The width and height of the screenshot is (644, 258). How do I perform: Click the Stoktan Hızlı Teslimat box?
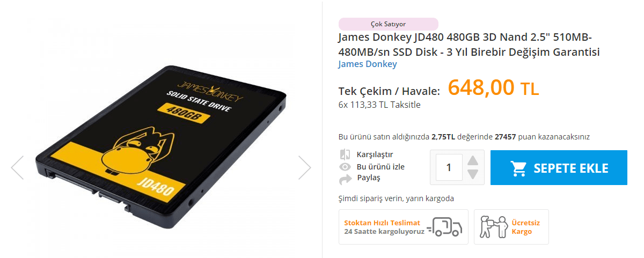point(404,227)
